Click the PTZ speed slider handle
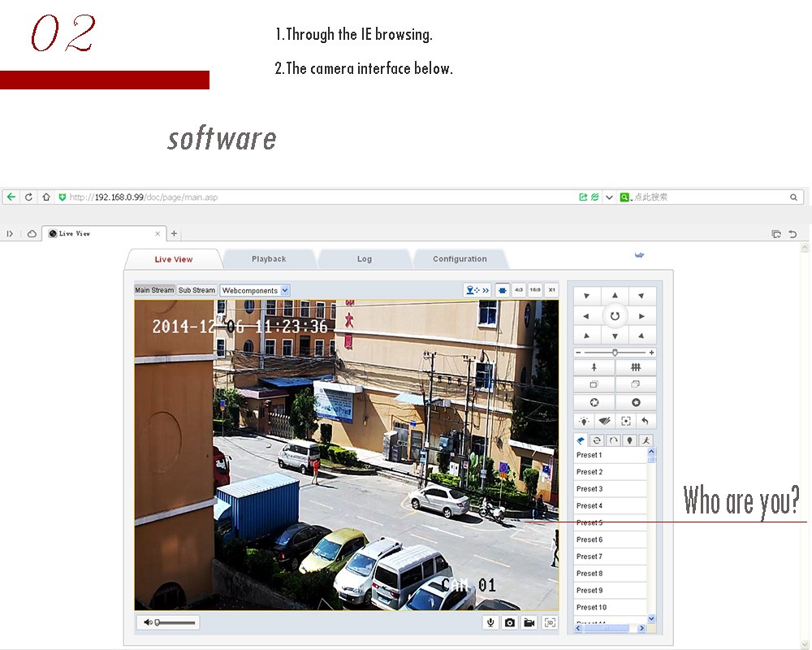This screenshot has height=650, width=812. point(615,352)
